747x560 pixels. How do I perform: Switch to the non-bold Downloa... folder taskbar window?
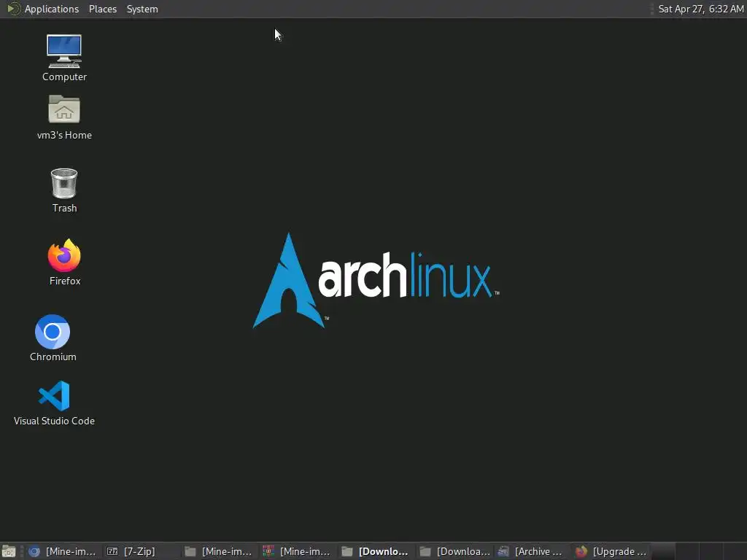click(454, 551)
